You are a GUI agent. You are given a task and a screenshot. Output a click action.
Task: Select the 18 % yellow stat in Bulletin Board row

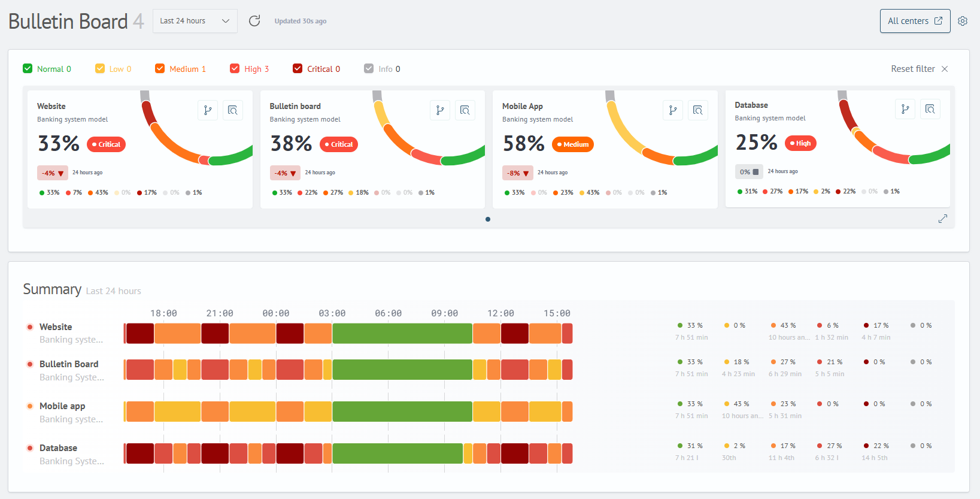tap(737, 362)
